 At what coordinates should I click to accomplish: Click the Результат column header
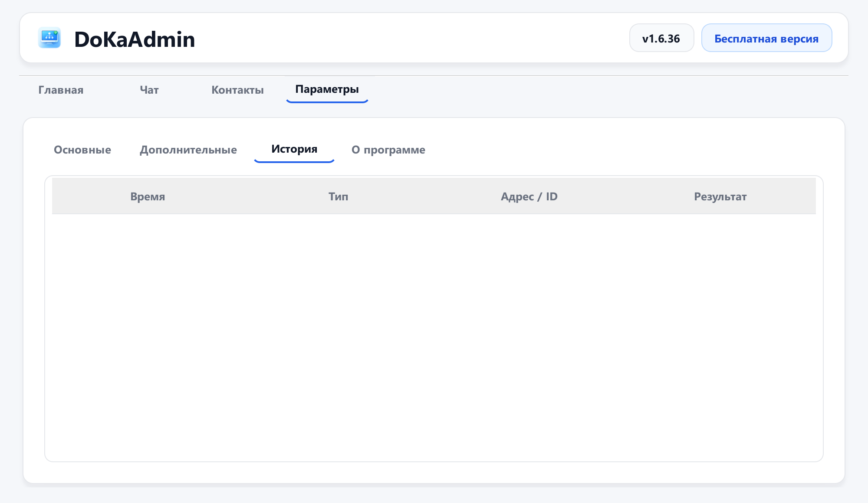(x=720, y=196)
